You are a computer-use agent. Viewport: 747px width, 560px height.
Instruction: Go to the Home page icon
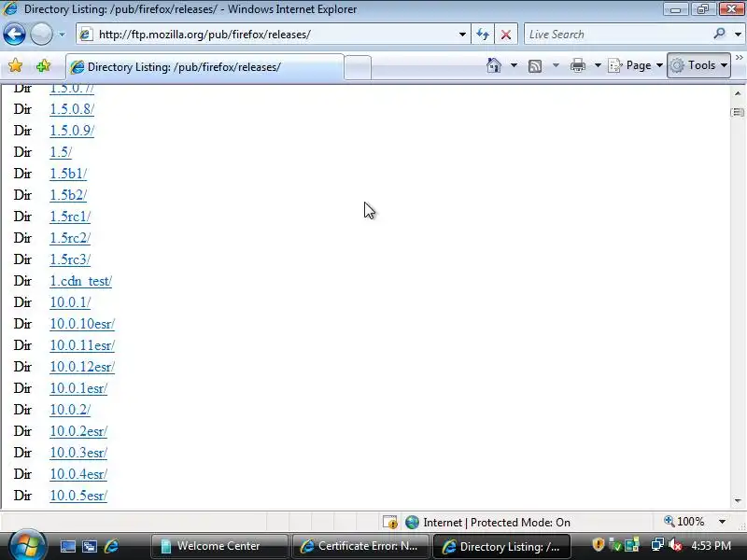pos(494,65)
